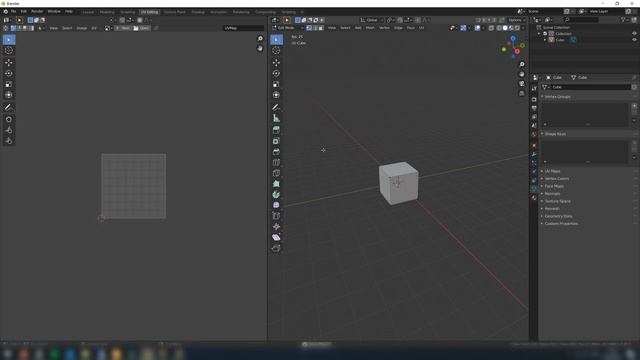The image size is (640, 360).
Task: Select the Rip Region tool
Action: tap(276, 248)
